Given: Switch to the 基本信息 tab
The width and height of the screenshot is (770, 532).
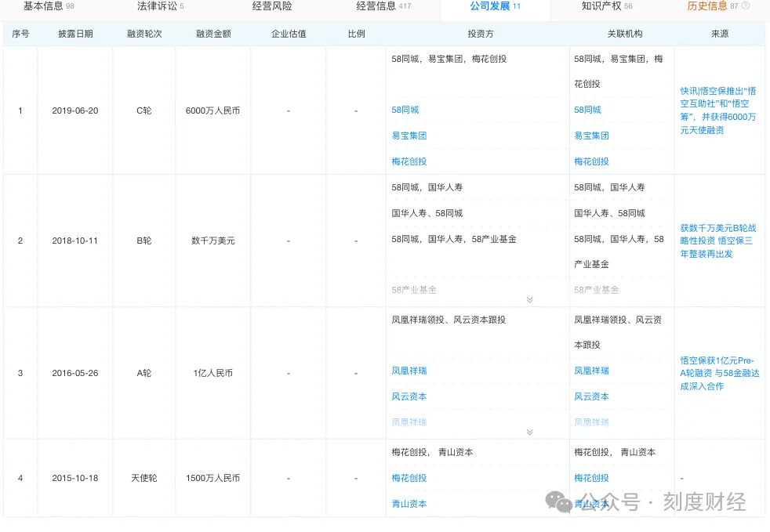Looking at the screenshot, I should click(49, 6).
